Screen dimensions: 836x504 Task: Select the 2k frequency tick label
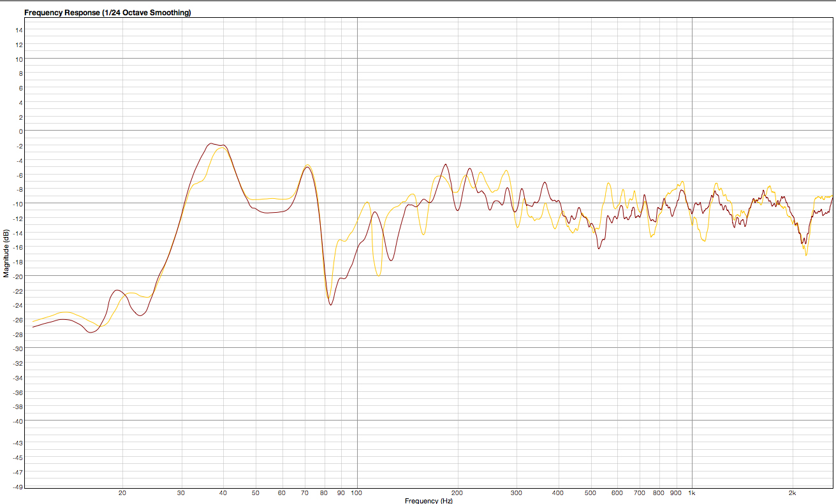tap(793, 493)
